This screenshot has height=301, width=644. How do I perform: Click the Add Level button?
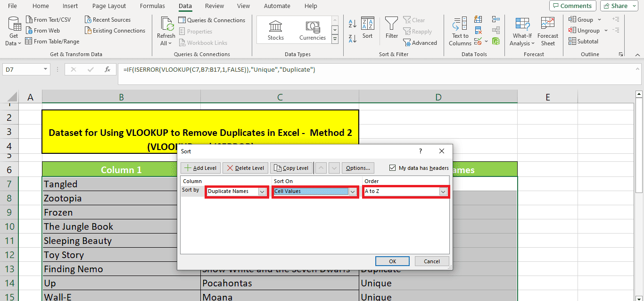pyautogui.click(x=200, y=168)
